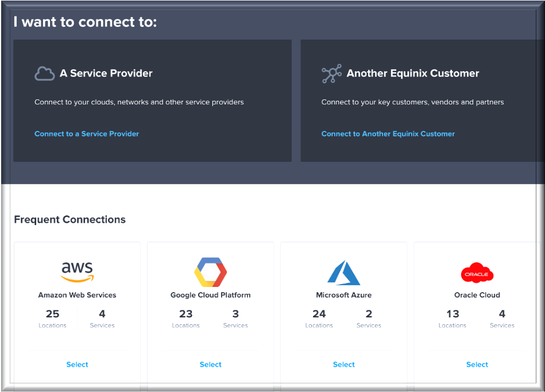Select Microsoft Azure connection
The width and height of the screenshot is (545, 392).
pyautogui.click(x=344, y=364)
